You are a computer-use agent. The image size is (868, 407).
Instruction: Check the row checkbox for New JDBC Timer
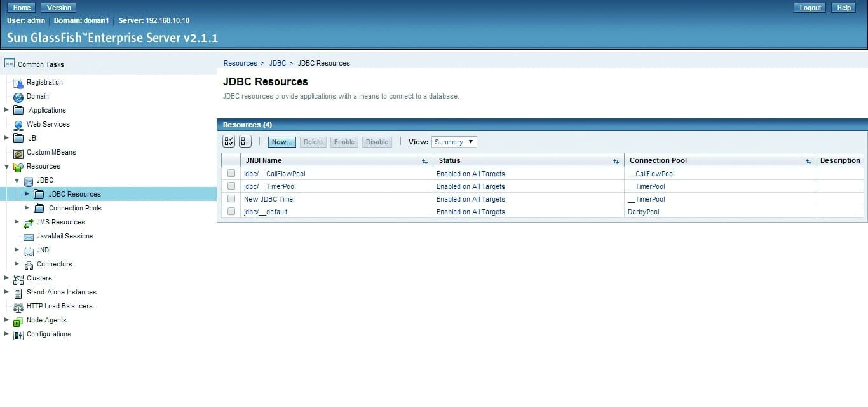click(x=230, y=199)
